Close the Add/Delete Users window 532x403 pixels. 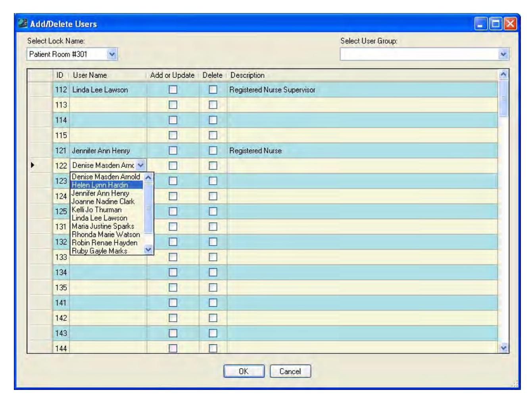[x=511, y=24]
